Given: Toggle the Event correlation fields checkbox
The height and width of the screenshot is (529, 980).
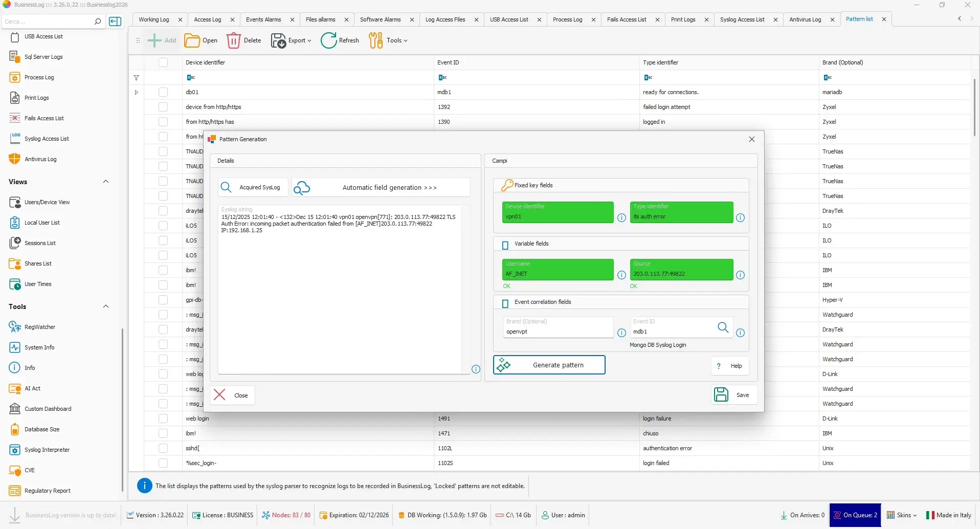Looking at the screenshot, I should click(x=505, y=303).
